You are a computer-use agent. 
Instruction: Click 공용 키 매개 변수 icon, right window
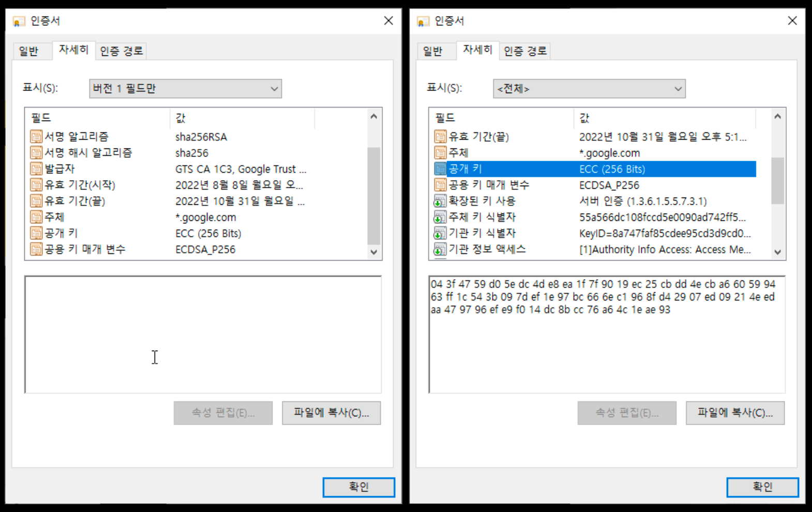click(440, 185)
